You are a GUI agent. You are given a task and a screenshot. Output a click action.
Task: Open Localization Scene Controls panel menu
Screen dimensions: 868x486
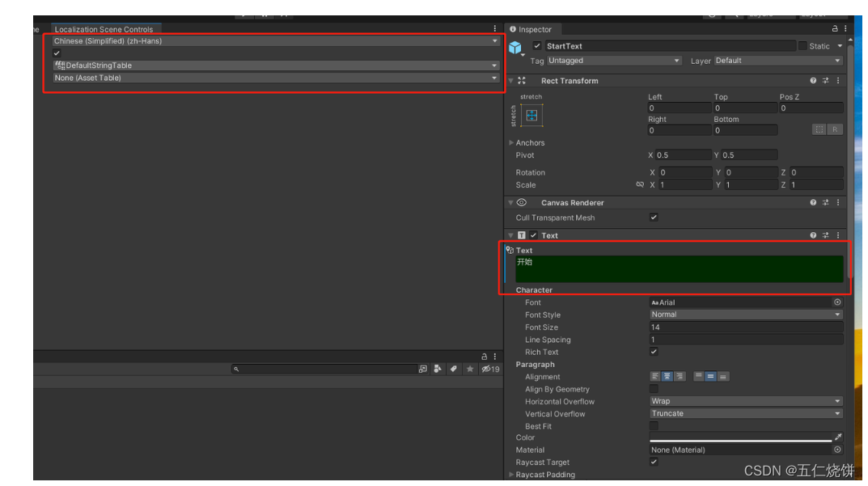point(495,28)
